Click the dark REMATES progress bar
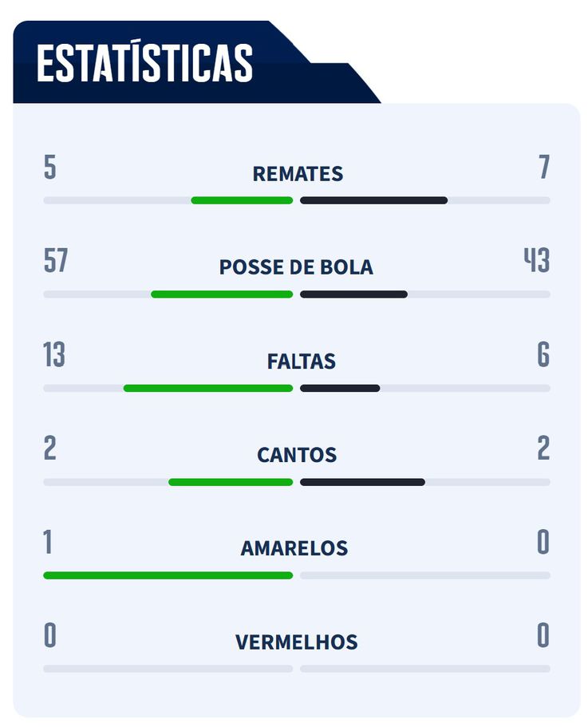588x727 pixels. [x=373, y=200]
